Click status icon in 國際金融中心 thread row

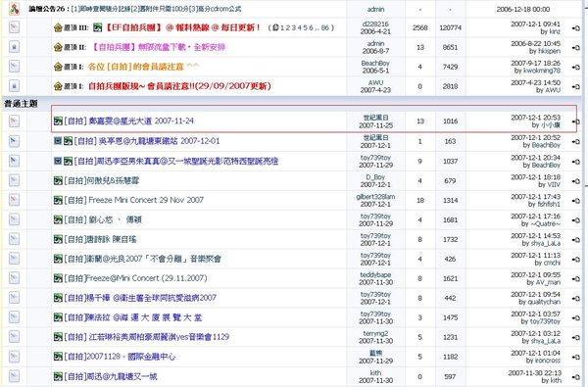[15, 357]
